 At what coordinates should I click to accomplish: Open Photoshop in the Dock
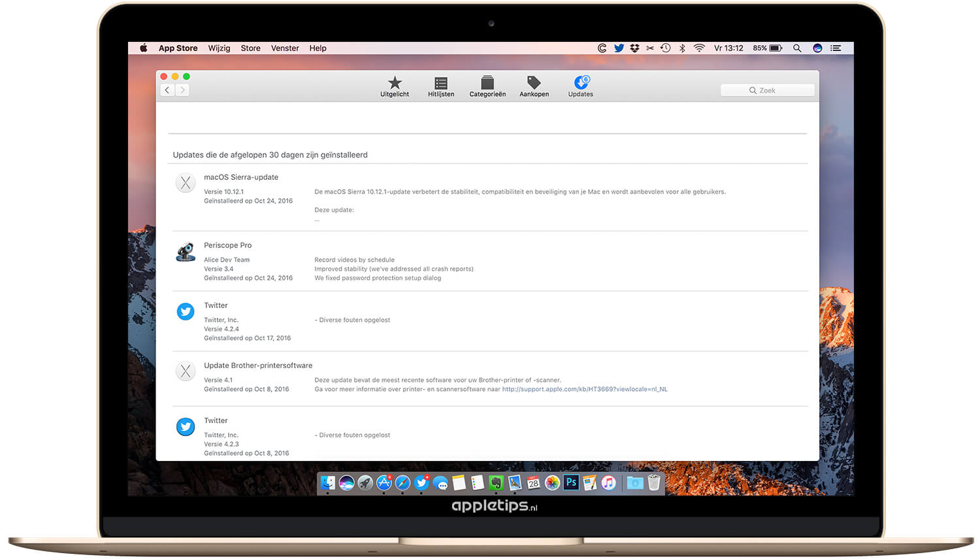pyautogui.click(x=571, y=483)
